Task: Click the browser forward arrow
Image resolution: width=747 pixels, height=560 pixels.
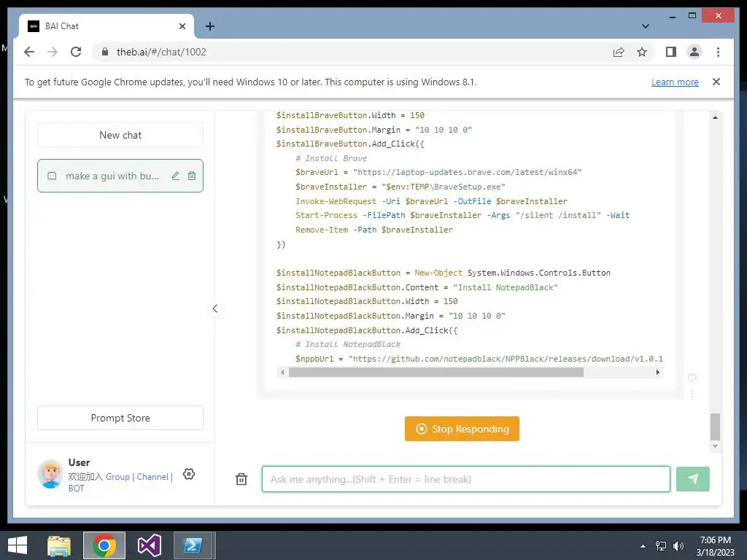Action: (x=53, y=52)
